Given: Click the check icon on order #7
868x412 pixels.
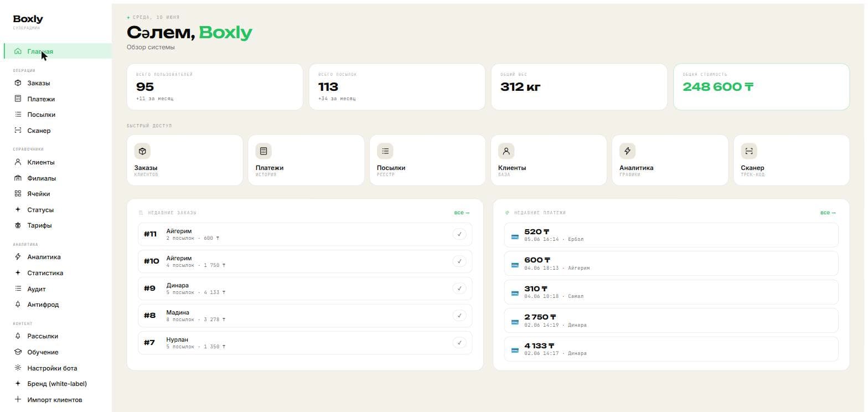Looking at the screenshot, I should coord(459,343).
